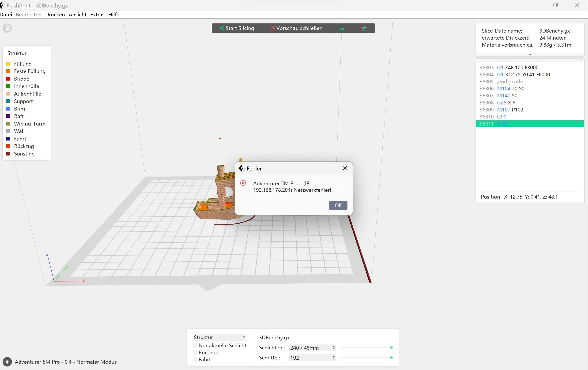This screenshot has height=370, width=588.
Task: Select G-code line 96306 M104 T0 S0
Action: pyautogui.click(x=530, y=89)
